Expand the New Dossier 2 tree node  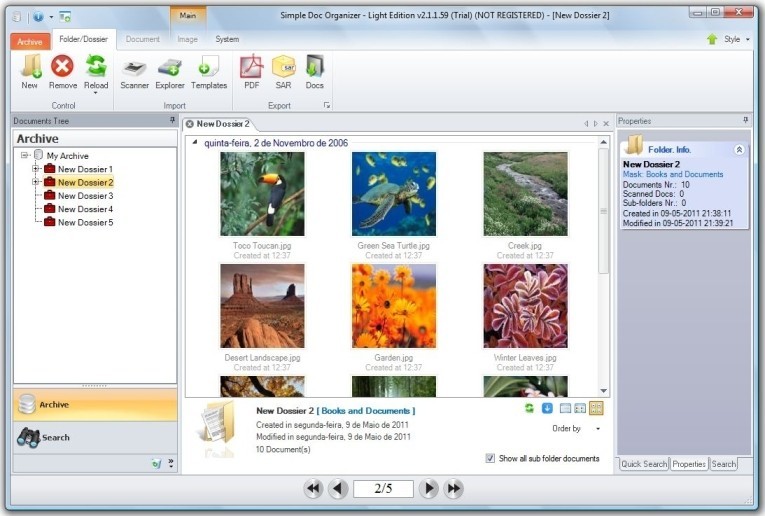coord(35,182)
